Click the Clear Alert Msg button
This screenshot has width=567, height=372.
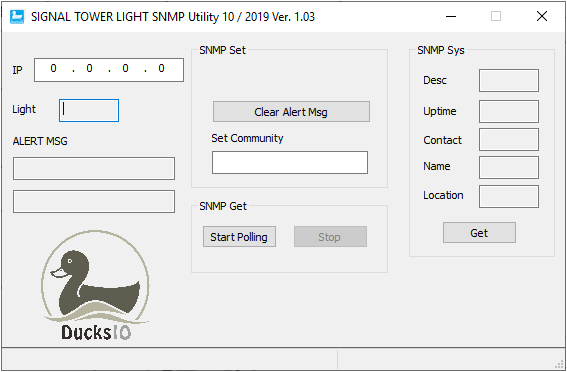coord(291,112)
